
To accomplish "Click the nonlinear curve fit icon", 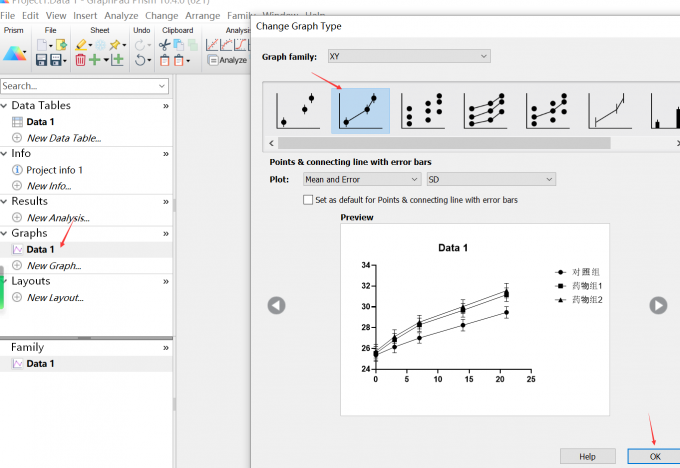I will point(226,45).
